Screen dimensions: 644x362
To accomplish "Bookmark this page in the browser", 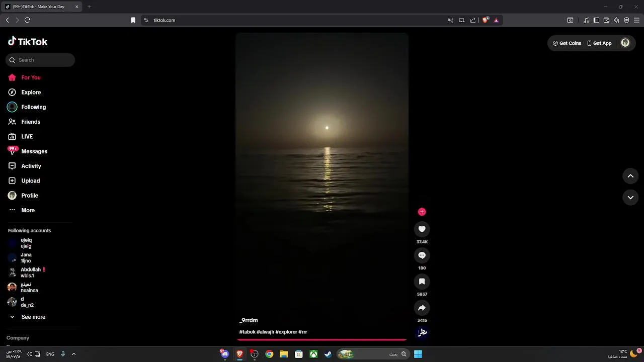I will [133, 20].
